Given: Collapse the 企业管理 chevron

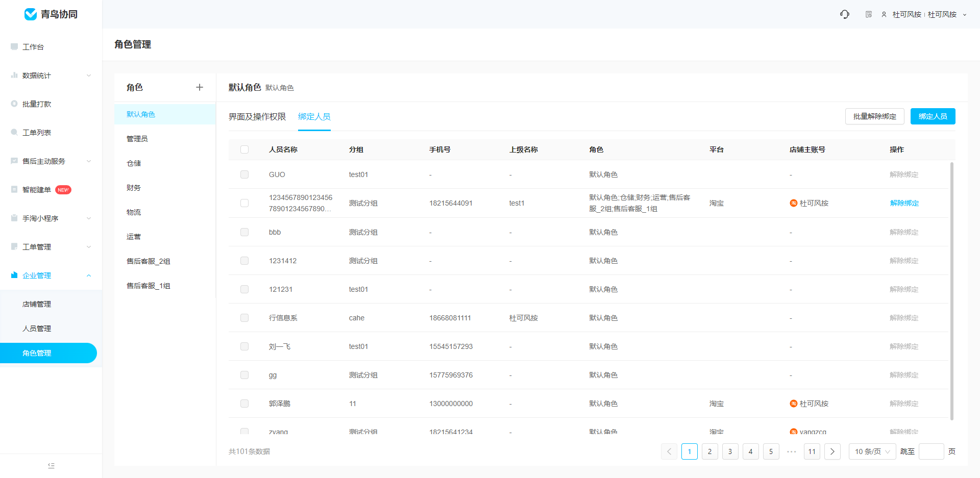Looking at the screenshot, I should (x=89, y=275).
